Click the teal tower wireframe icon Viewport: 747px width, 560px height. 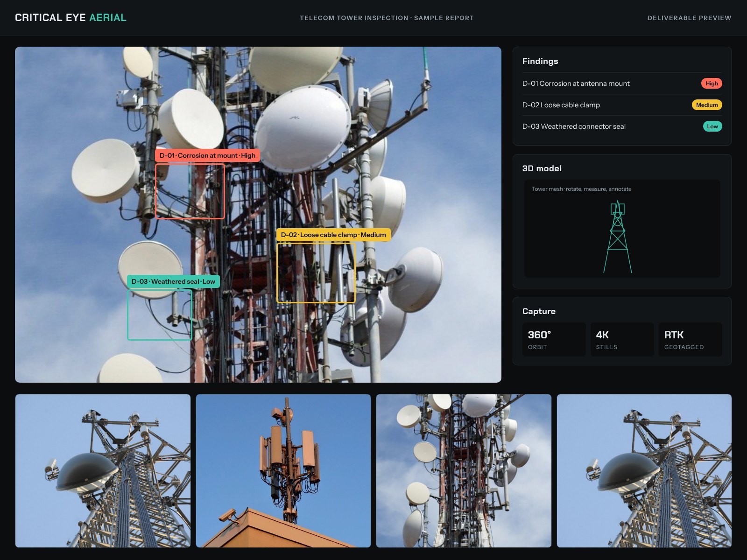[618, 237]
